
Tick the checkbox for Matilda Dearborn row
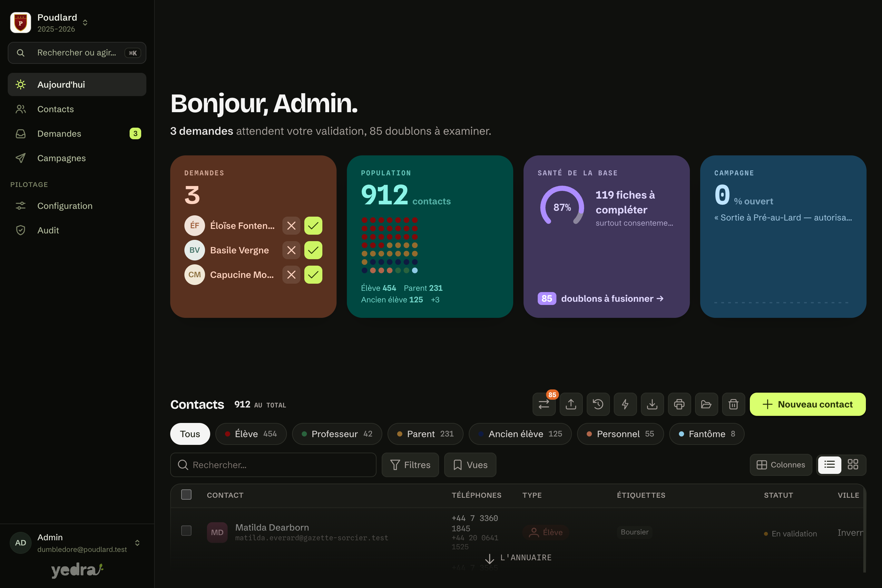click(186, 531)
